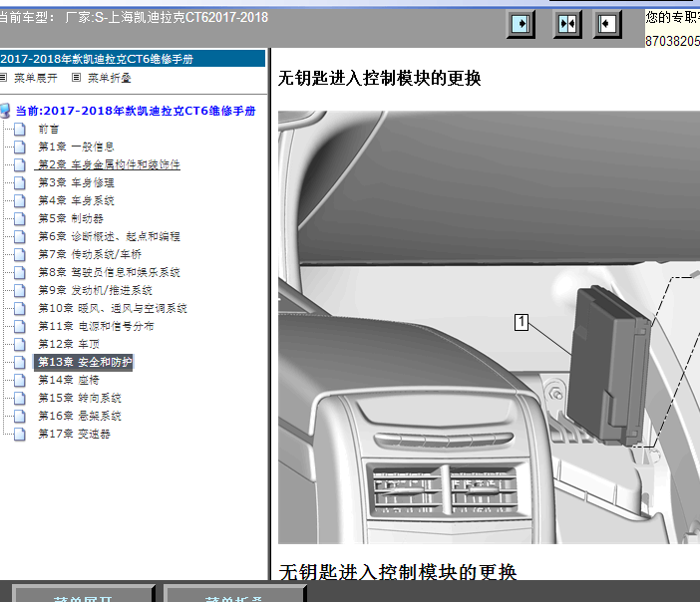The image size is (700, 602).
Task: Click the blue manual title bar
Action: (x=133, y=59)
